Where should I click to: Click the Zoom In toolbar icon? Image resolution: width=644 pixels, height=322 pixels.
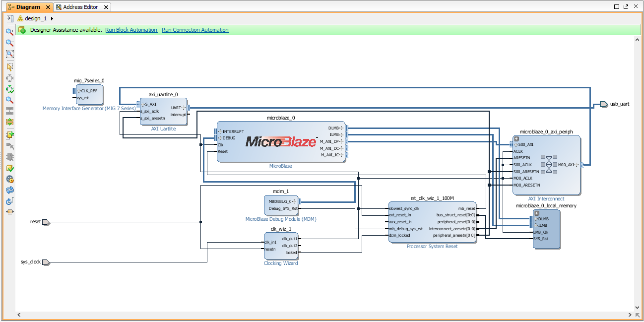pos(9,31)
